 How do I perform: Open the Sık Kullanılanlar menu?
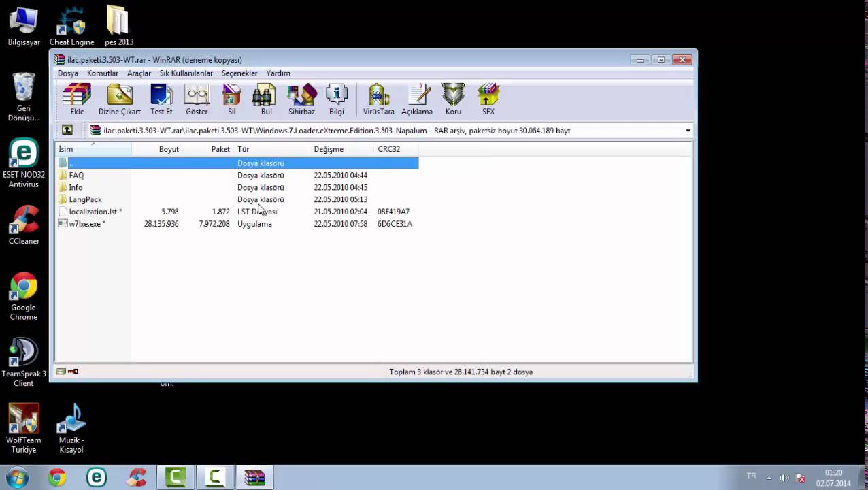(186, 73)
